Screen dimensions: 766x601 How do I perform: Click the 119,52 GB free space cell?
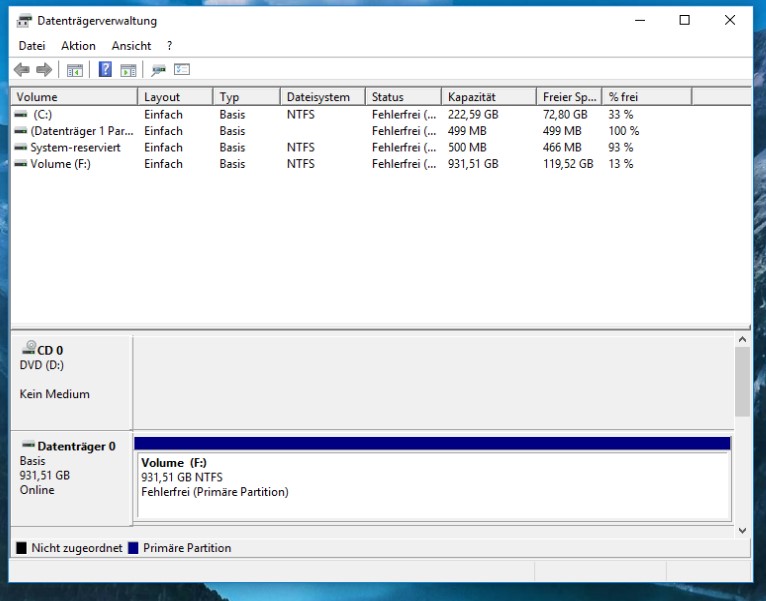click(x=568, y=164)
